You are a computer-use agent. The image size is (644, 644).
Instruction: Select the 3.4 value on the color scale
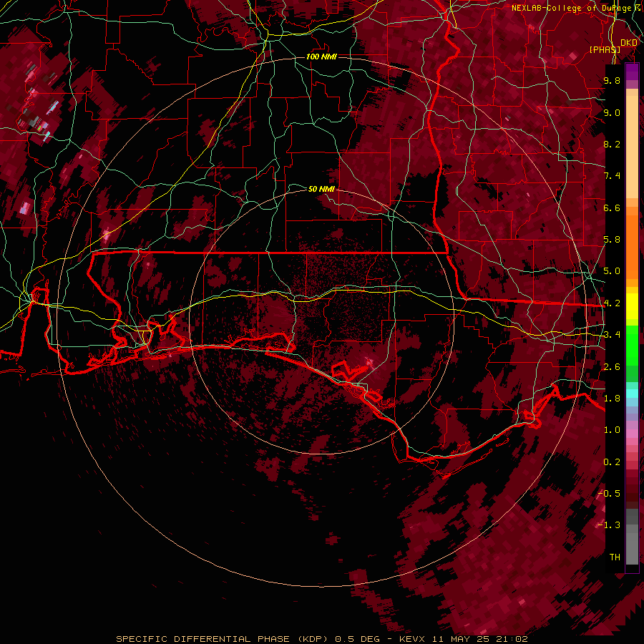(612, 335)
